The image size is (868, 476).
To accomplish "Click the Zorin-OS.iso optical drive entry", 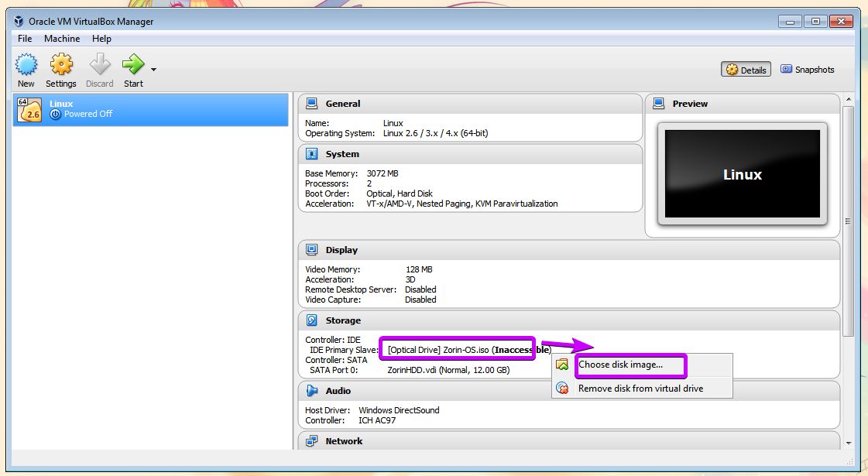I will [469, 350].
